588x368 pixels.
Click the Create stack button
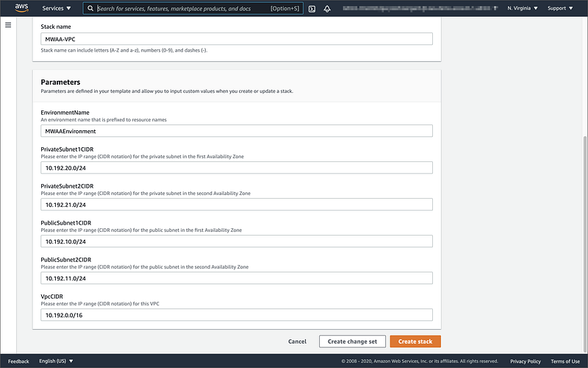tap(415, 342)
